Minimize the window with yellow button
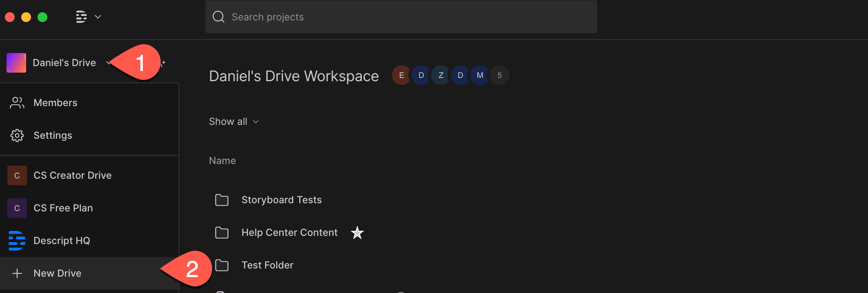Screen dimensions: 868x293 click(x=26, y=17)
